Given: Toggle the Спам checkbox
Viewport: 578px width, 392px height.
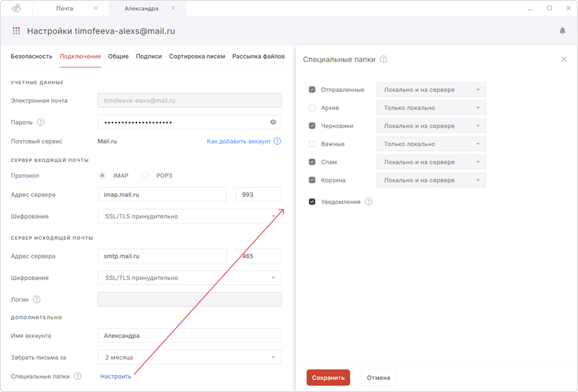Looking at the screenshot, I should click(x=312, y=162).
